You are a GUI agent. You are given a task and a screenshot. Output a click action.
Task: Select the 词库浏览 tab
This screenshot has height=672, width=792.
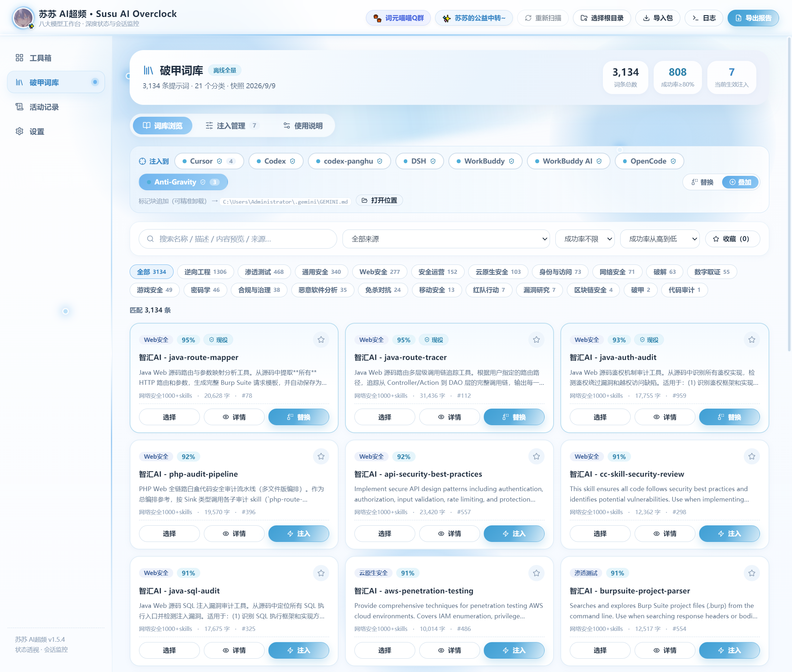coord(162,126)
